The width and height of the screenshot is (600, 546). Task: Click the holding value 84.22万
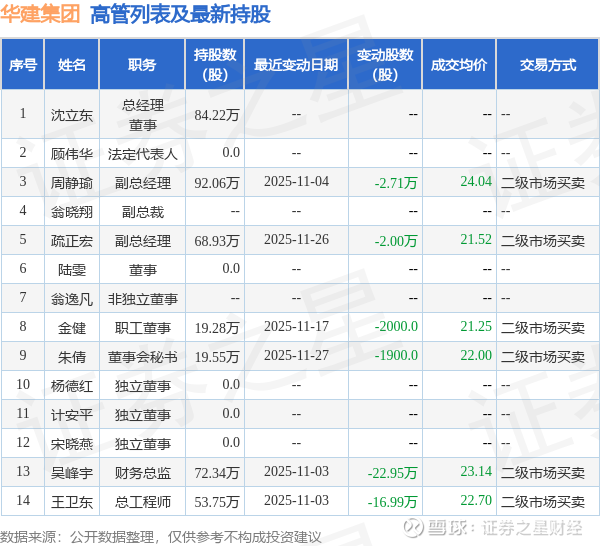[x=217, y=115]
